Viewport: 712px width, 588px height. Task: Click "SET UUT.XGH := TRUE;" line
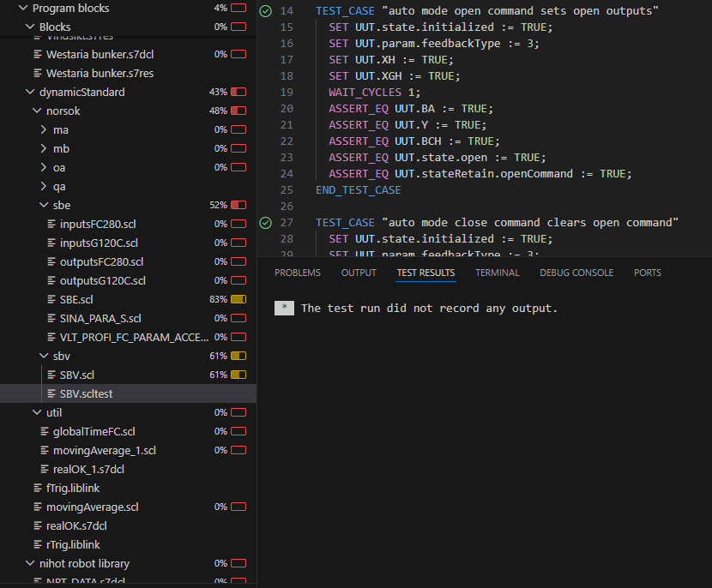(x=394, y=76)
